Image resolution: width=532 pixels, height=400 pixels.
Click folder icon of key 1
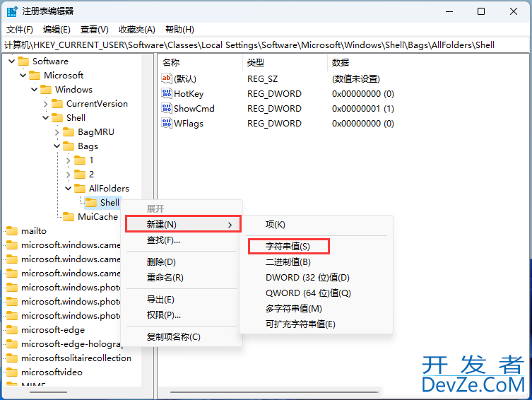click(80, 160)
